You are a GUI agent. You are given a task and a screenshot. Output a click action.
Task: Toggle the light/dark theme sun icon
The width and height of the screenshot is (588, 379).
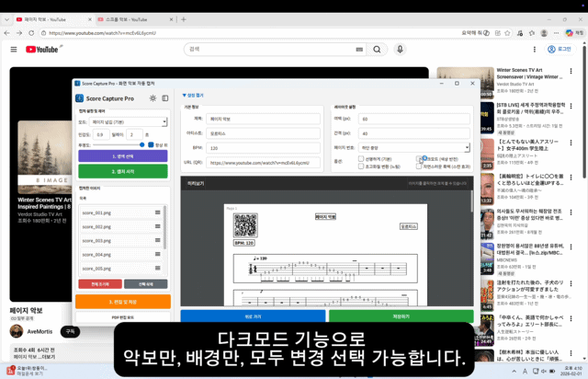coord(153,98)
